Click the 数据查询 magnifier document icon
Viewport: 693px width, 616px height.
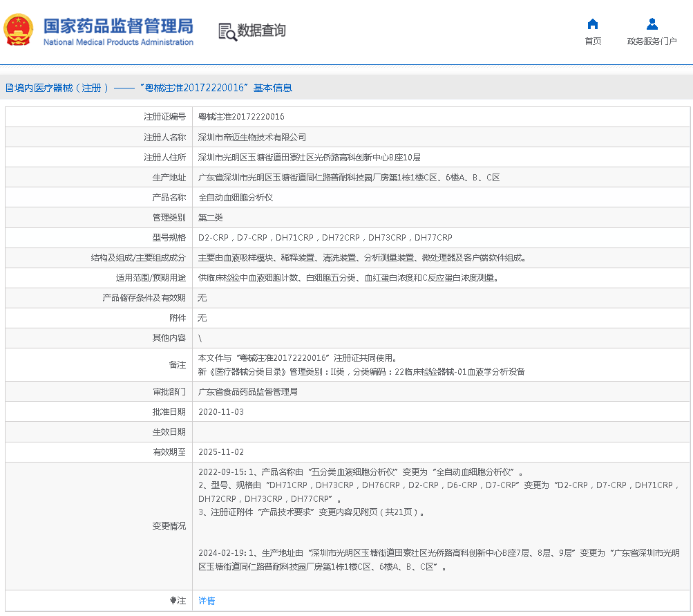tap(227, 31)
